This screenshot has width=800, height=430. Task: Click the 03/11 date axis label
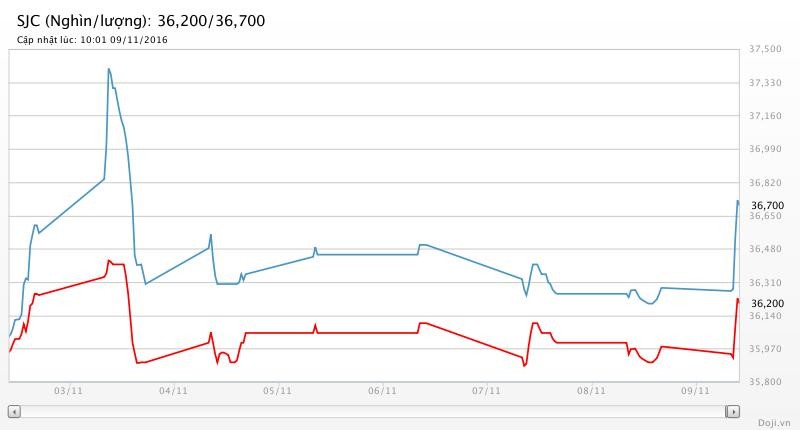pos(69,392)
